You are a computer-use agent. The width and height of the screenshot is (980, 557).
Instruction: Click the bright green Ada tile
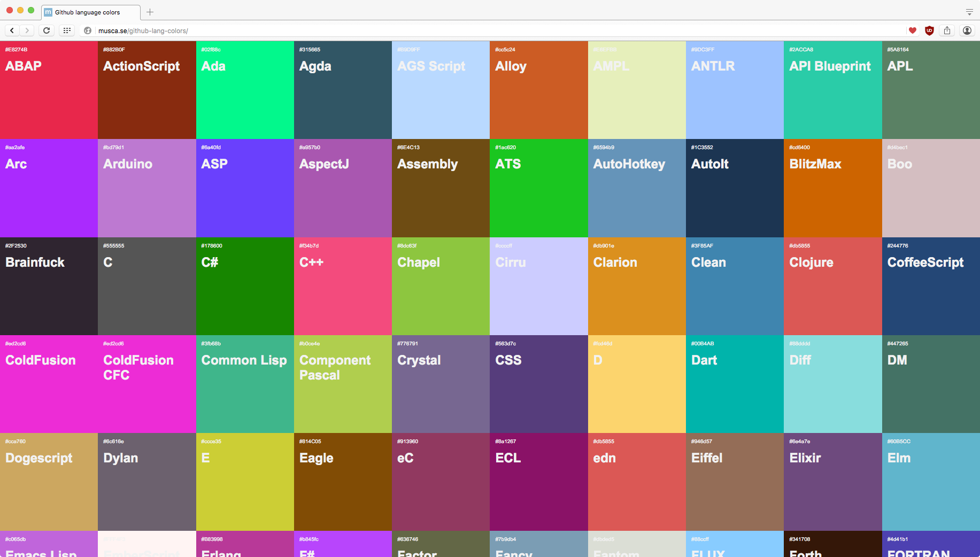tap(245, 90)
